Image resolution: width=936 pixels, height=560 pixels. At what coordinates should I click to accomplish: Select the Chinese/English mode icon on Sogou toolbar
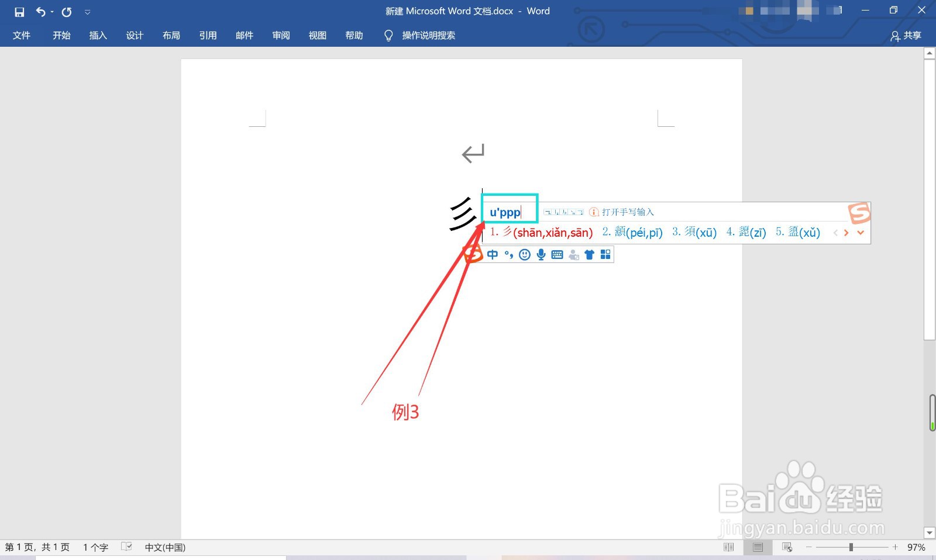[x=493, y=254]
